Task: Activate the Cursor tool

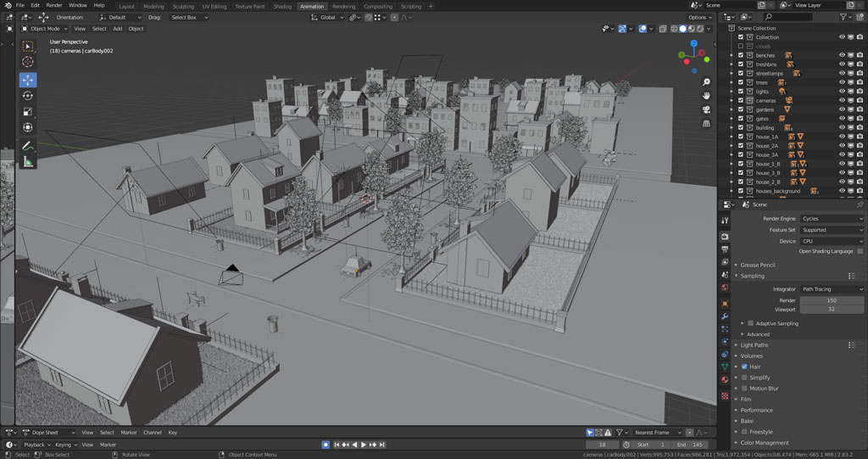Action: click(28, 62)
